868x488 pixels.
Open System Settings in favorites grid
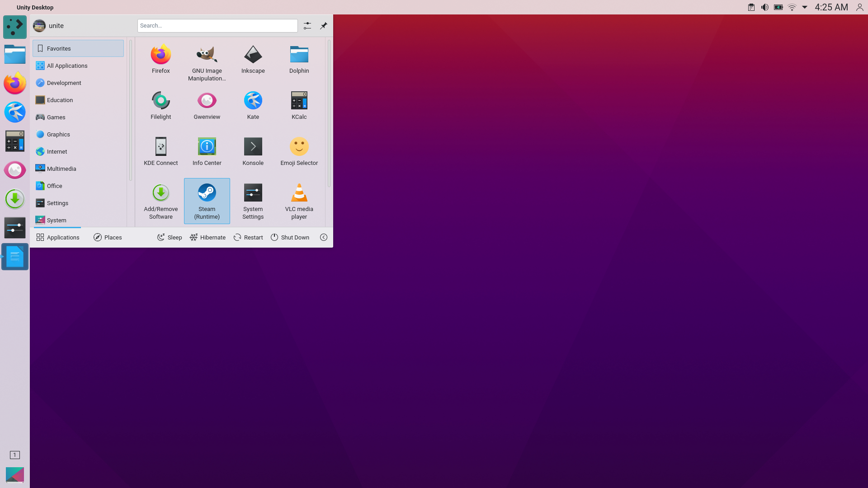pos(253,201)
